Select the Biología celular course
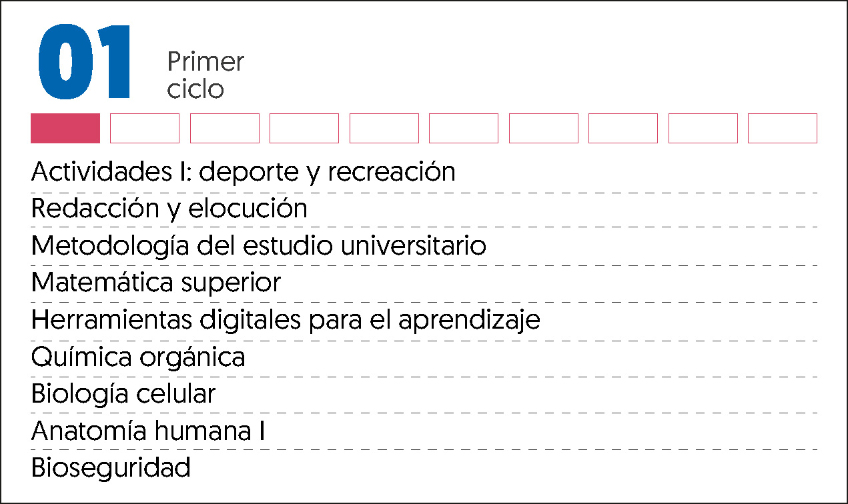The height and width of the screenshot is (504, 848). point(123,395)
